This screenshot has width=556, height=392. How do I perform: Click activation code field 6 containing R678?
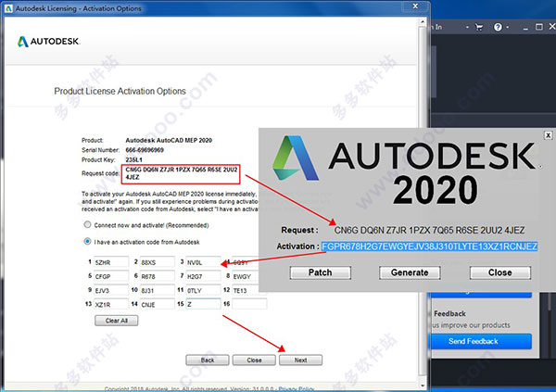click(x=158, y=276)
